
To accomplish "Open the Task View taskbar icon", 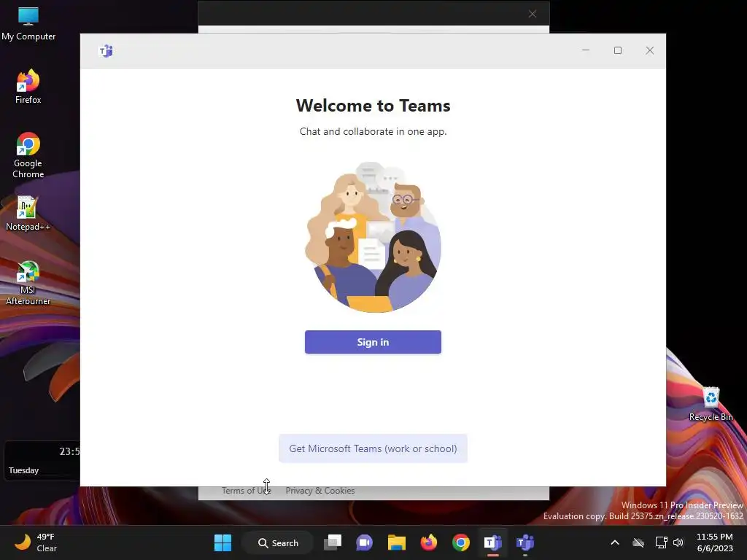I will pos(333,542).
